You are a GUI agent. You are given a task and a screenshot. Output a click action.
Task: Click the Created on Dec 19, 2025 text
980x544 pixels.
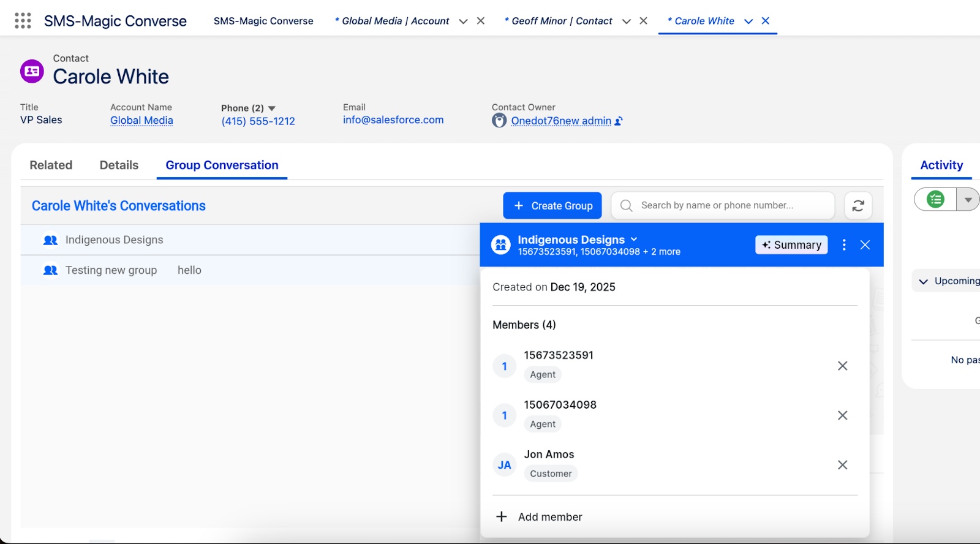point(554,287)
